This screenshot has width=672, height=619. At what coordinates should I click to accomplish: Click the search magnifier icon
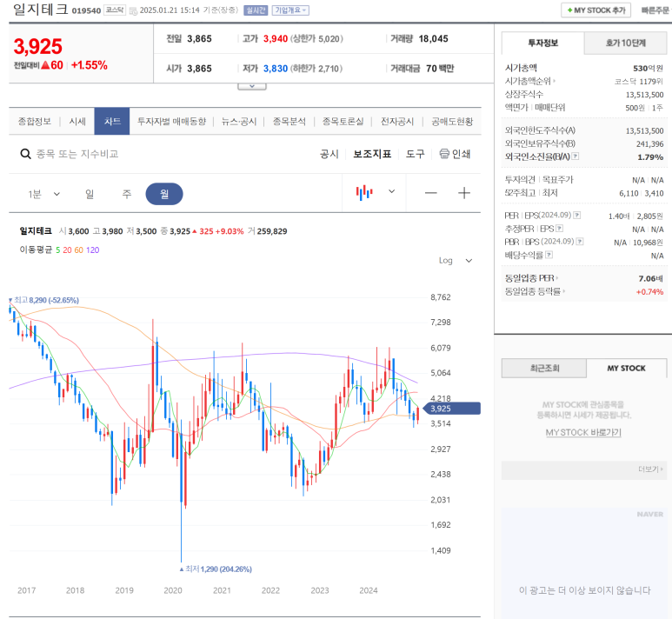26,154
